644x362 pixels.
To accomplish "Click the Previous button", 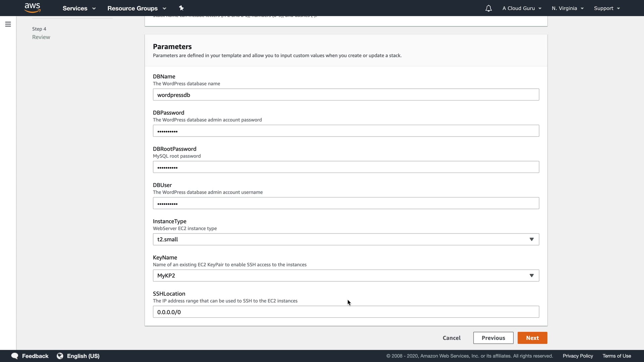I will [x=493, y=338].
